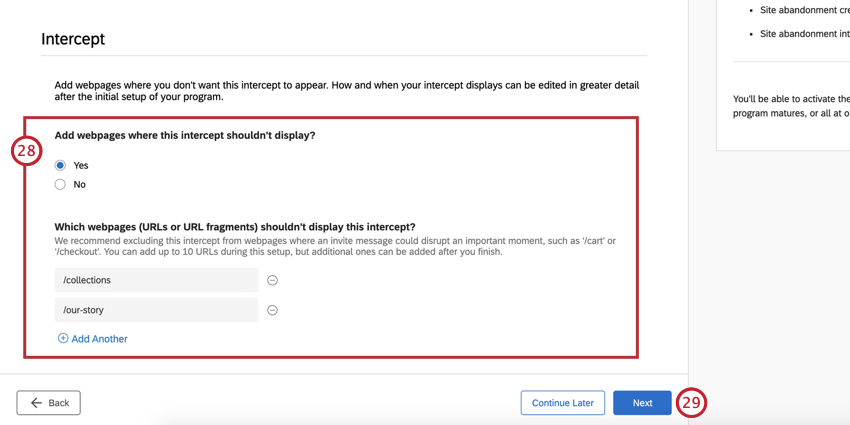The height and width of the screenshot is (425, 850).
Task: Click the red circled 28 step marker
Action: point(26,152)
